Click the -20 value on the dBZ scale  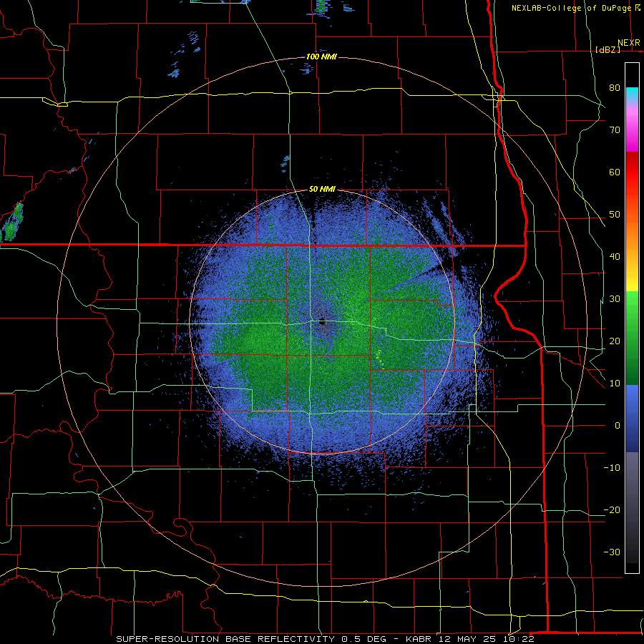point(612,510)
